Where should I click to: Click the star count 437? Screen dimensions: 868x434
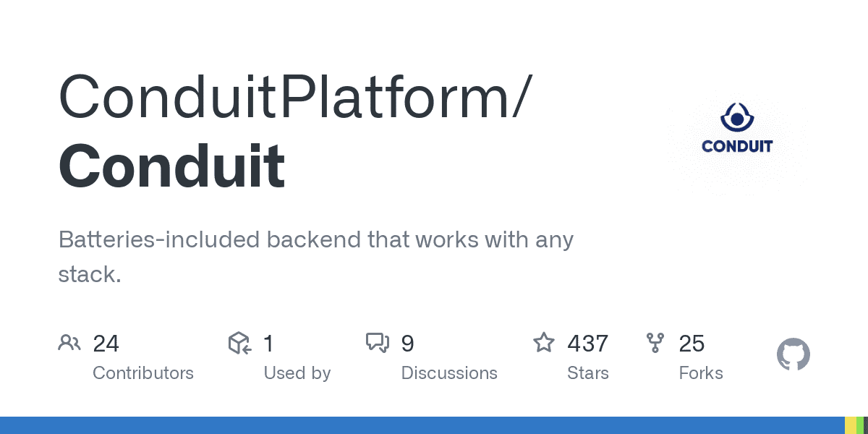587,344
